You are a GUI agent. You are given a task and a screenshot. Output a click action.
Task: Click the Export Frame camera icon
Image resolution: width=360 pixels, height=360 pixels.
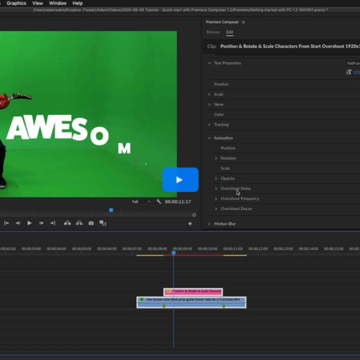pos(91,223)
